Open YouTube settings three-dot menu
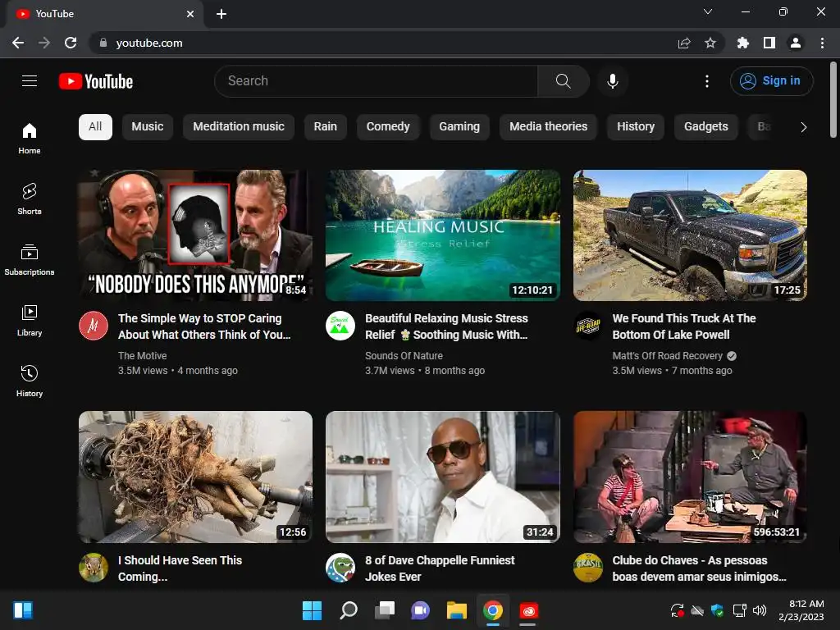The height and width of the screenshot is (630, 840). (706, 81)
